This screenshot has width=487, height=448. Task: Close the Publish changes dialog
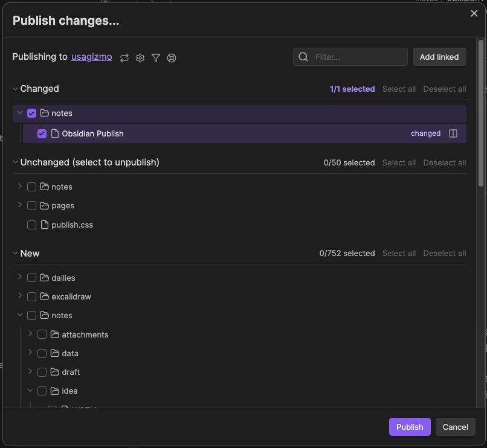[474, 13]
